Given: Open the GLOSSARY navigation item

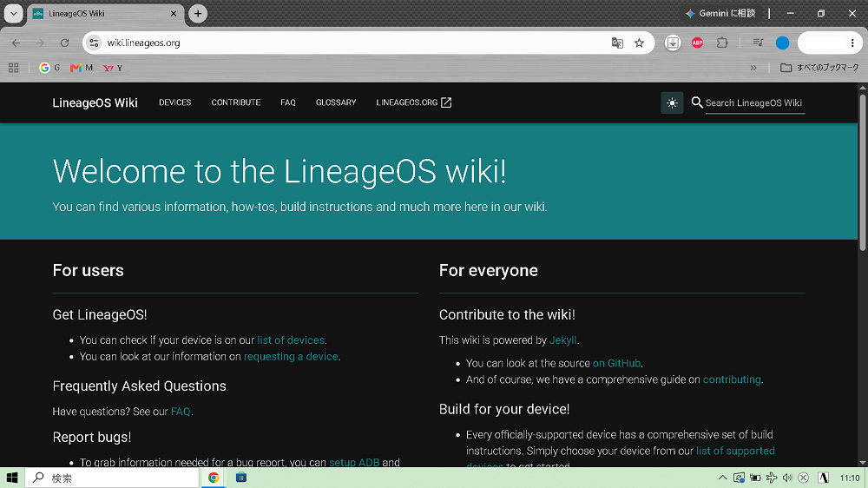Looking at the screenshot, I should [x=336, y=102].
